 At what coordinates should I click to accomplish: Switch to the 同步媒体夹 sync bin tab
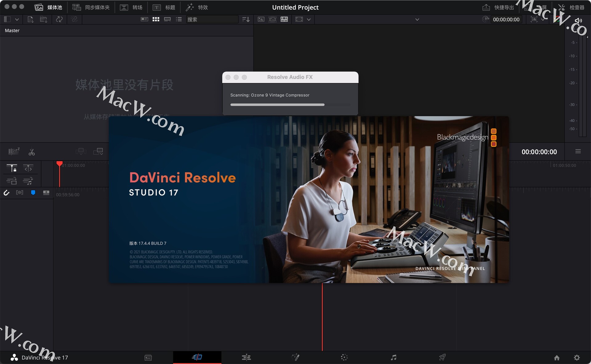pyautogui.click(x=91, y=7)
